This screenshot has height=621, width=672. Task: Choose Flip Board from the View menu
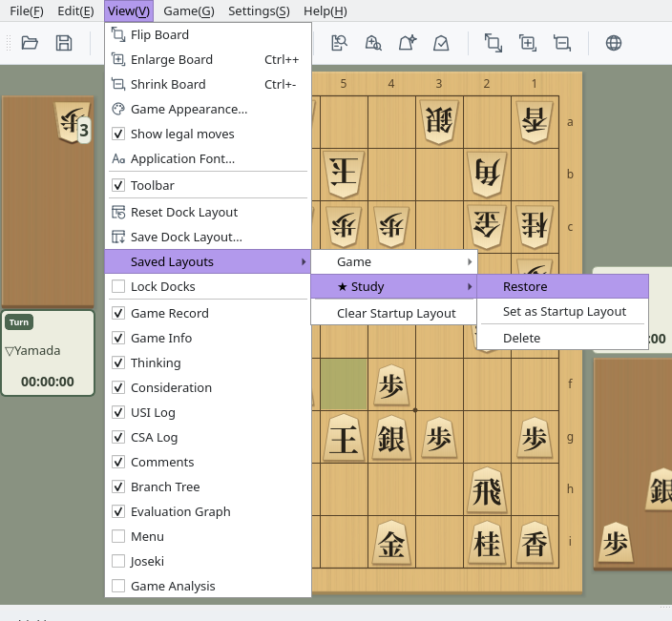[x=208, y=34]
